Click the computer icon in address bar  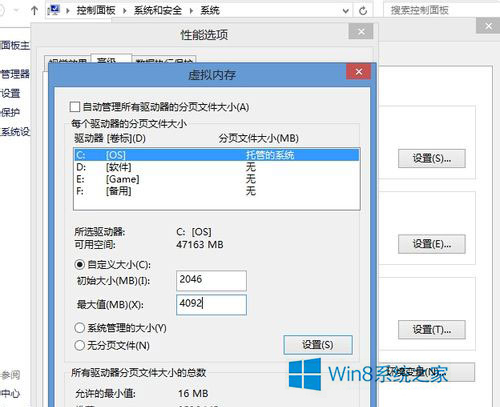54,10
